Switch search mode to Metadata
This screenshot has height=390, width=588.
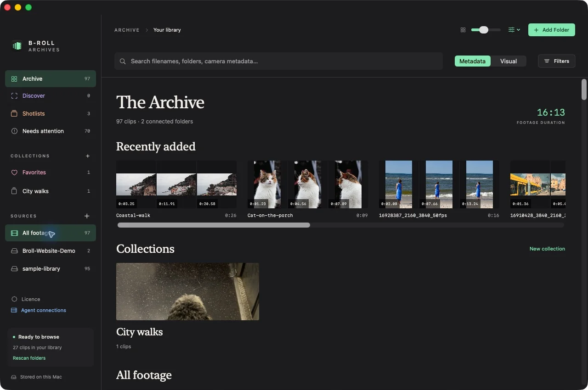472,61
